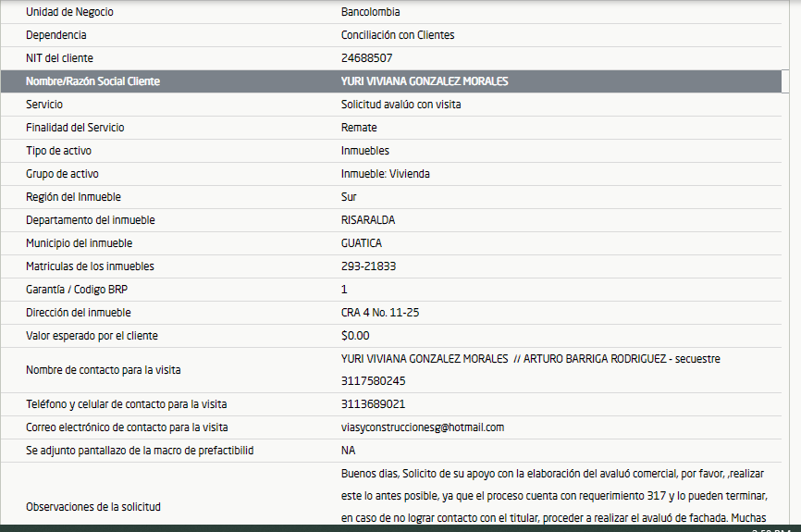The image size is (801, 532).
Task: Click the email viasyconstruccionesg@hotmail.com
Action: click(x=422, y=427)
